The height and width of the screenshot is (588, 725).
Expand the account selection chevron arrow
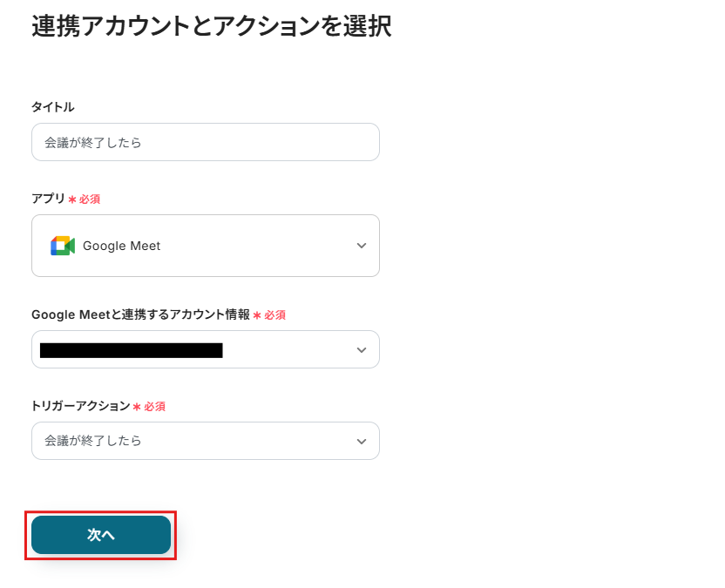click(362, 350)
